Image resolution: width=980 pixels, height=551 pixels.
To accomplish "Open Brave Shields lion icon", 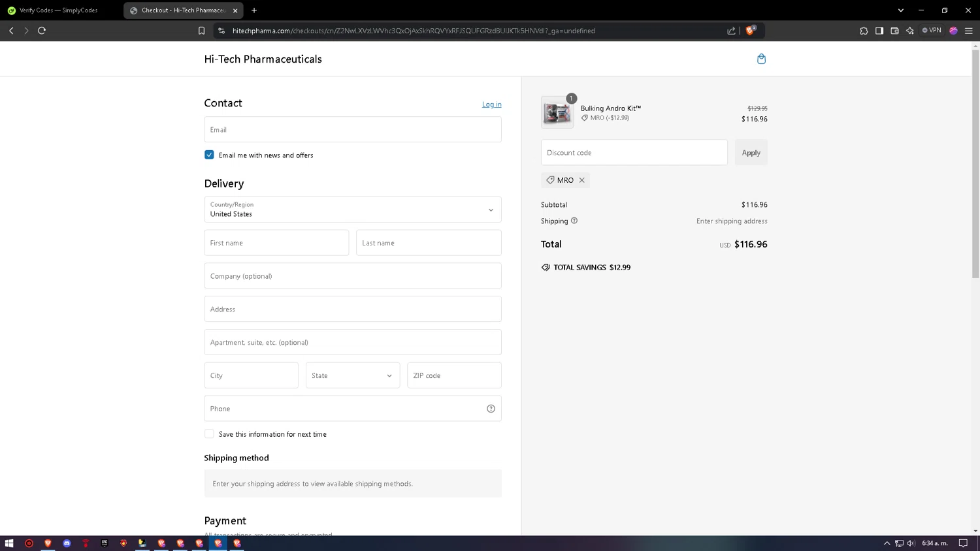I will click(x=750, y=31).
